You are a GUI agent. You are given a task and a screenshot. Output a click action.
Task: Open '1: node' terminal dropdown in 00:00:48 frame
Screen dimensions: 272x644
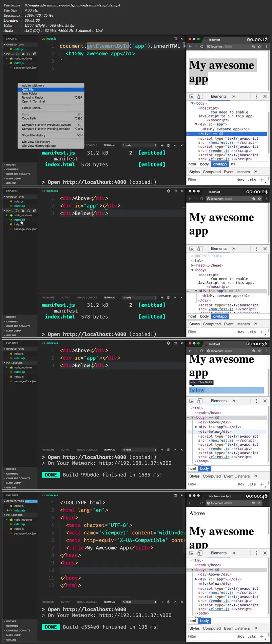coord(140,602)
